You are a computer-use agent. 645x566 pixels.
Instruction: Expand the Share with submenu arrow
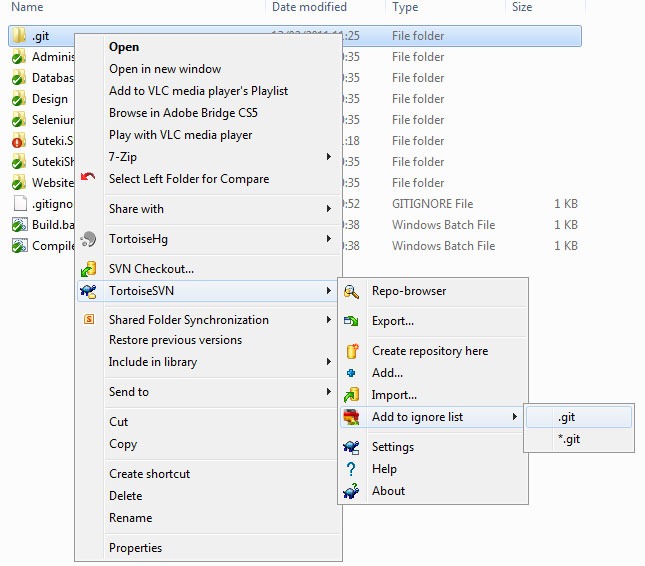click(x=329, y=209)
